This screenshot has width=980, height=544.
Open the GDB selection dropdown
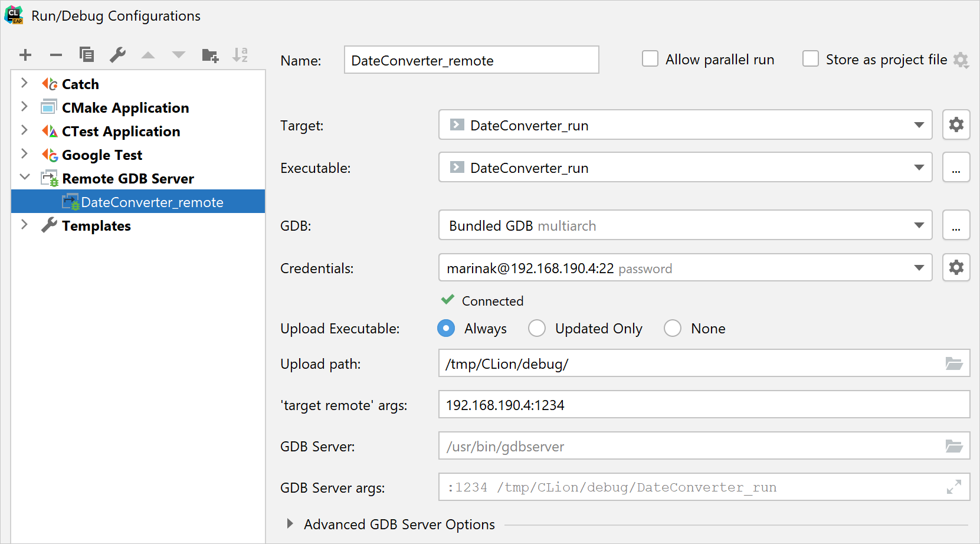(x=919, y=225)
